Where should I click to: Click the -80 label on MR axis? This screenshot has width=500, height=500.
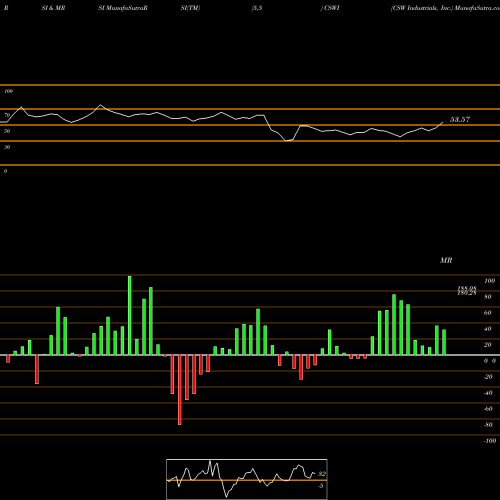point(488,425)
